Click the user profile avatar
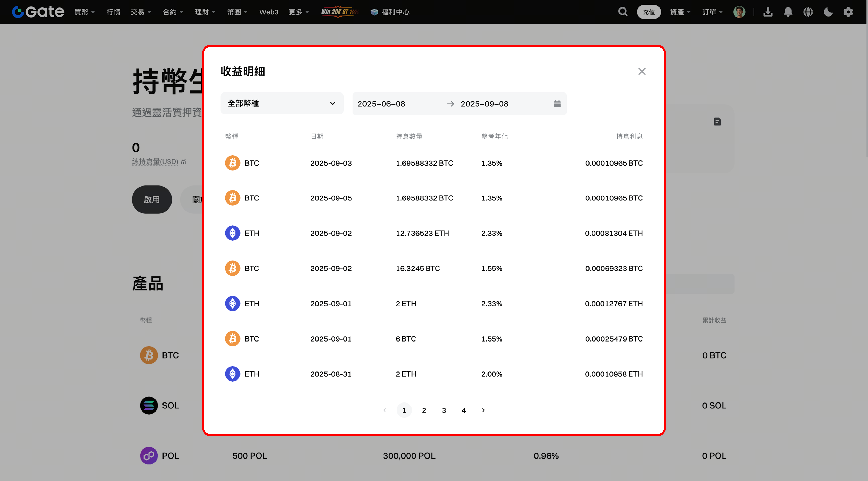Image resolution: width=868 pixels, height=481 pixels. (x=739, y=12)
